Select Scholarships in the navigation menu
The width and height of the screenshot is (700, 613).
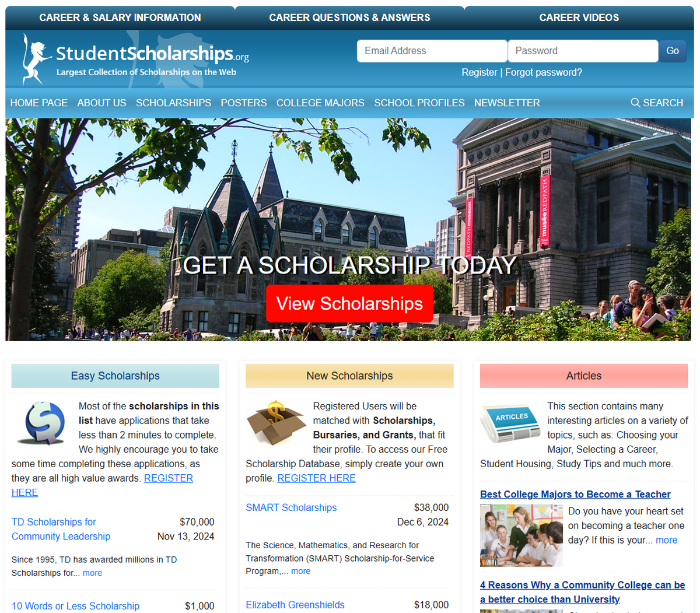point(173,103)
